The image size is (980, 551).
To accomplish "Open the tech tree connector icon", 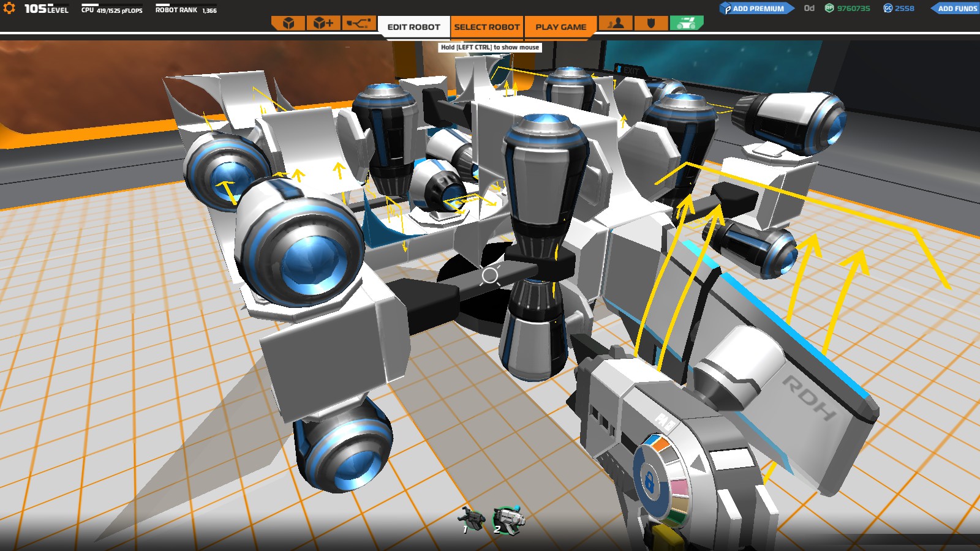I will tap(359, 23).
